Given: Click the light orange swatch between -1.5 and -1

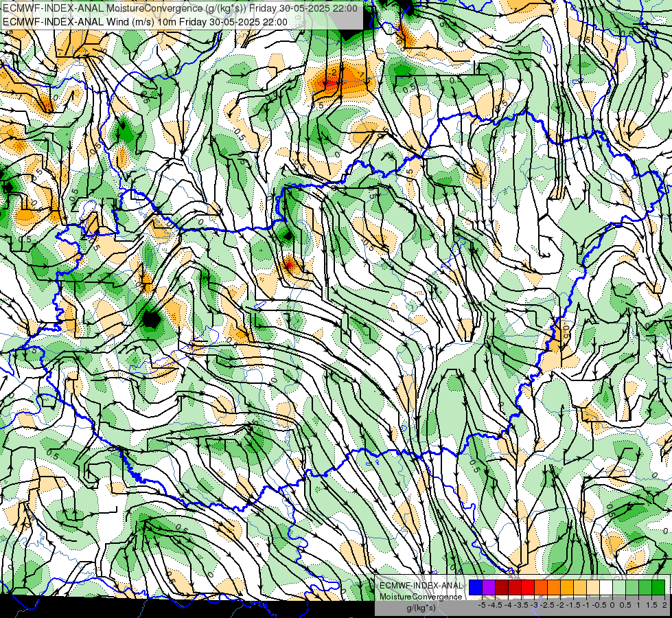Looking at the screenshot, I should pyautogui.click(x=580, y=587).
